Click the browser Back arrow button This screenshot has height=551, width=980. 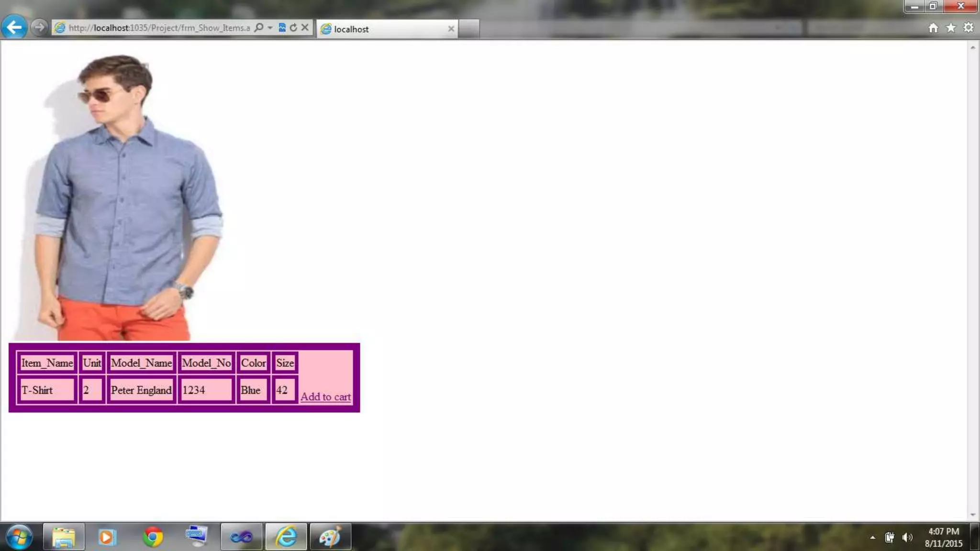pos(14,27)
